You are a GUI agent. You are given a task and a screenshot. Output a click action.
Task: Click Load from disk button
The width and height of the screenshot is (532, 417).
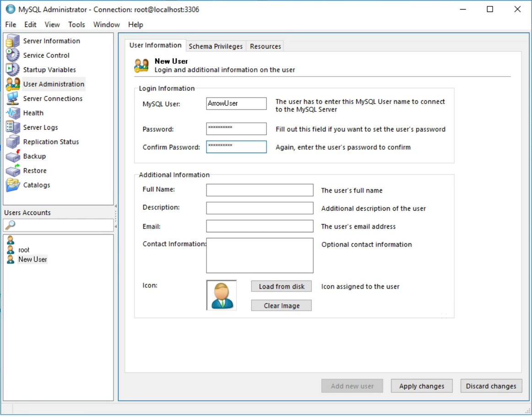pyautogui.click(x=281, y=286)
